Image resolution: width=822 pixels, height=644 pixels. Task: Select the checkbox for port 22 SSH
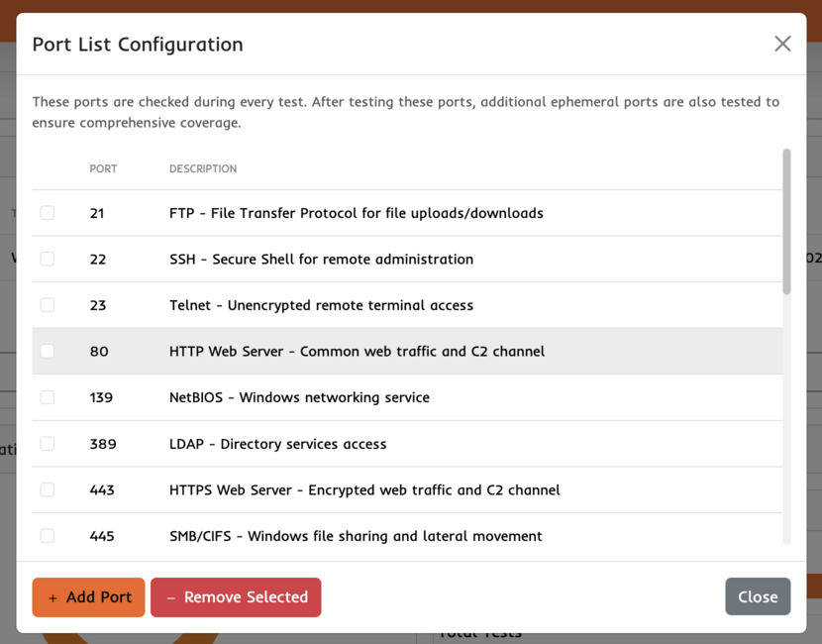[48, 259]
